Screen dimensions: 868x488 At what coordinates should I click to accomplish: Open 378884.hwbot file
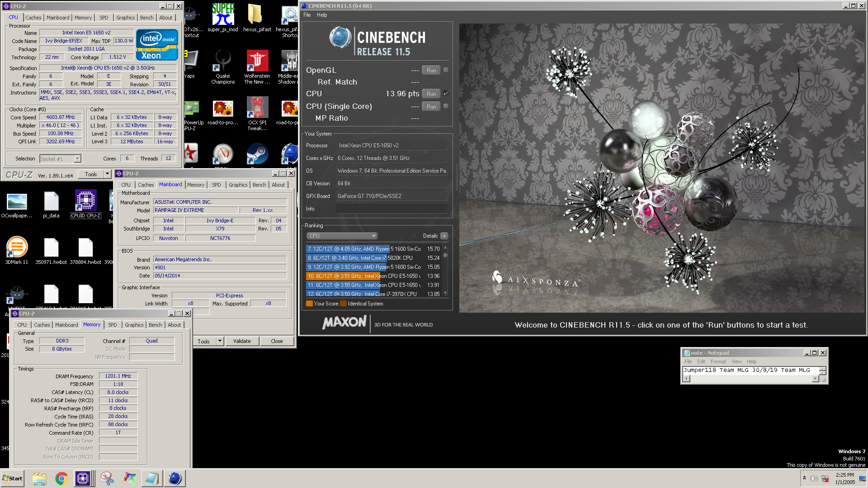coord(85,252)
